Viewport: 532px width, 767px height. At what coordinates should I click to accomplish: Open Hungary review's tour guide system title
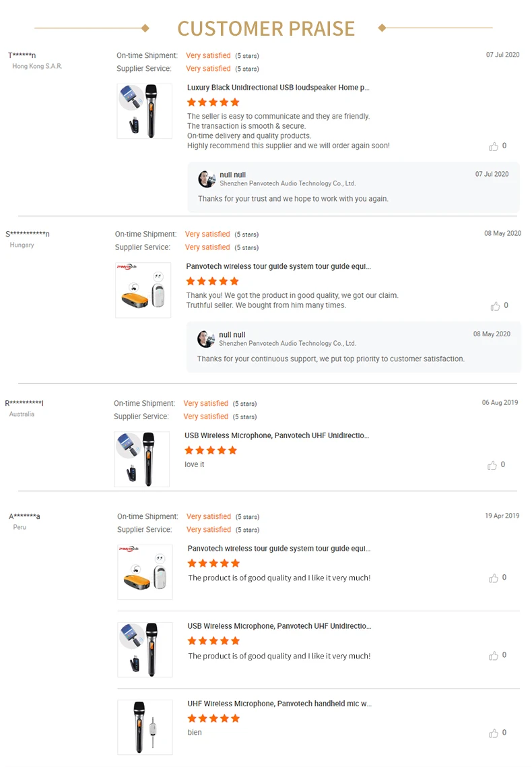tap(278, 266)
